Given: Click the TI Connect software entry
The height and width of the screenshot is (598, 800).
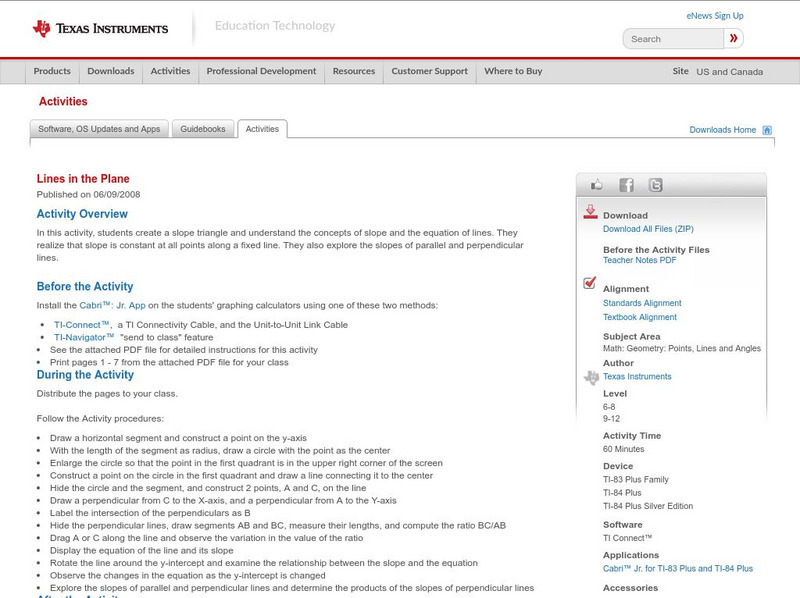Looking at the screenshot, I should [x=628, y=538].
